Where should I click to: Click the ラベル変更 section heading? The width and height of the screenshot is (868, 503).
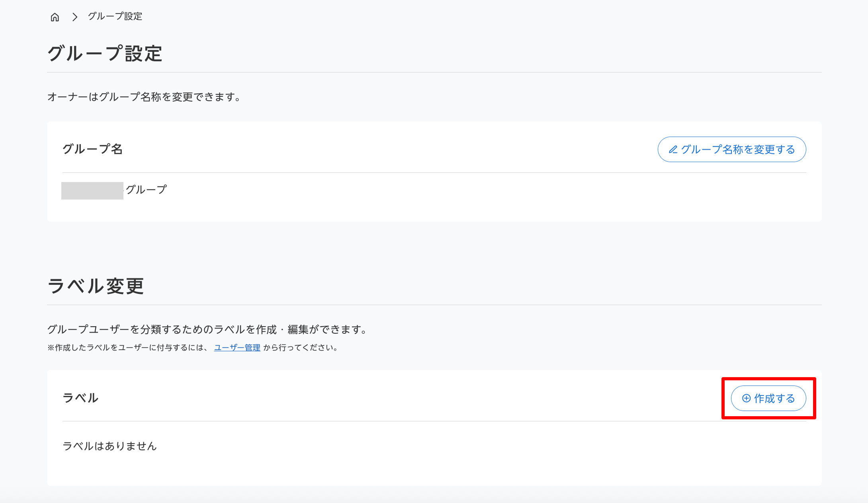(96, 286)
